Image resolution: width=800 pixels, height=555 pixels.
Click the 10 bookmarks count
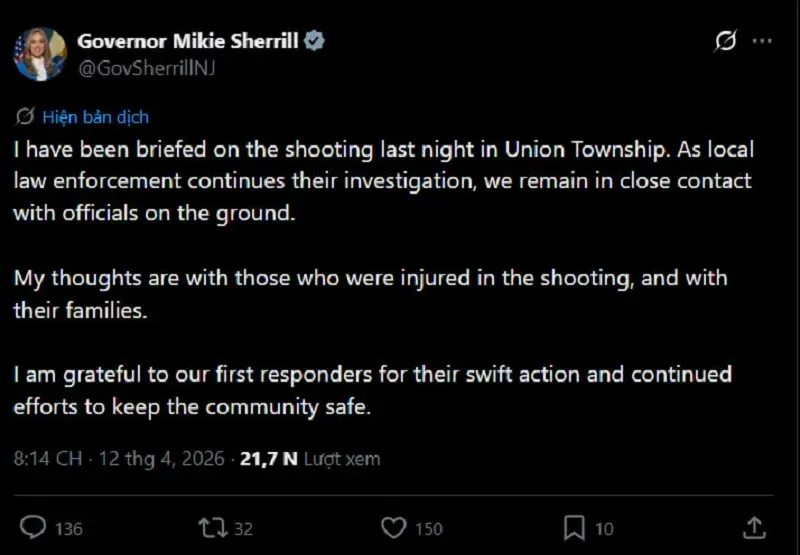pos(605,528)
